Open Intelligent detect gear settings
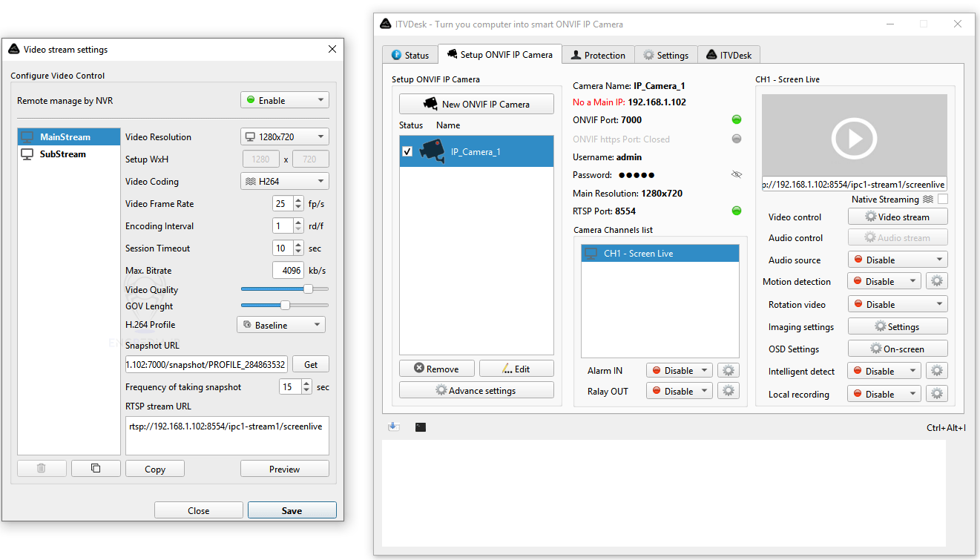 (937, 372)
